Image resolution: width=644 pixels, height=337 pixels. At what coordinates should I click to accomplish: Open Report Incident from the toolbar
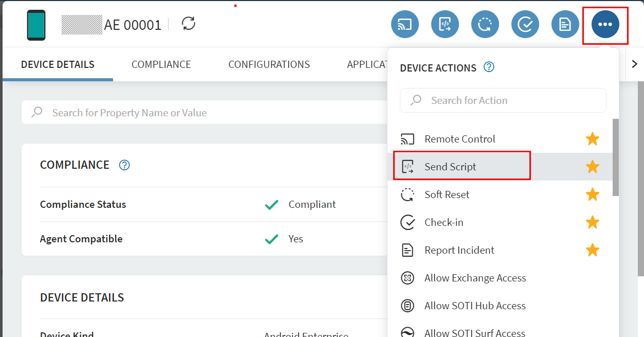pyautogui.click(x=565, y=24)
